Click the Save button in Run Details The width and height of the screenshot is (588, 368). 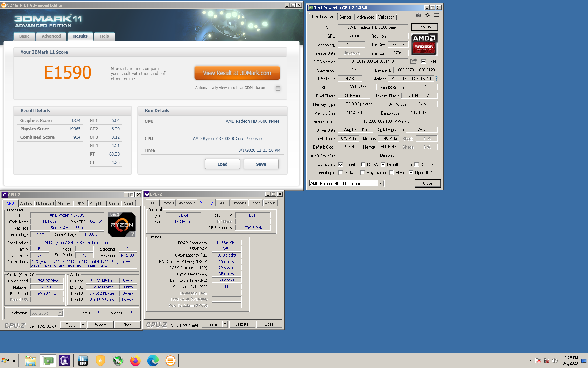point(261,164)
